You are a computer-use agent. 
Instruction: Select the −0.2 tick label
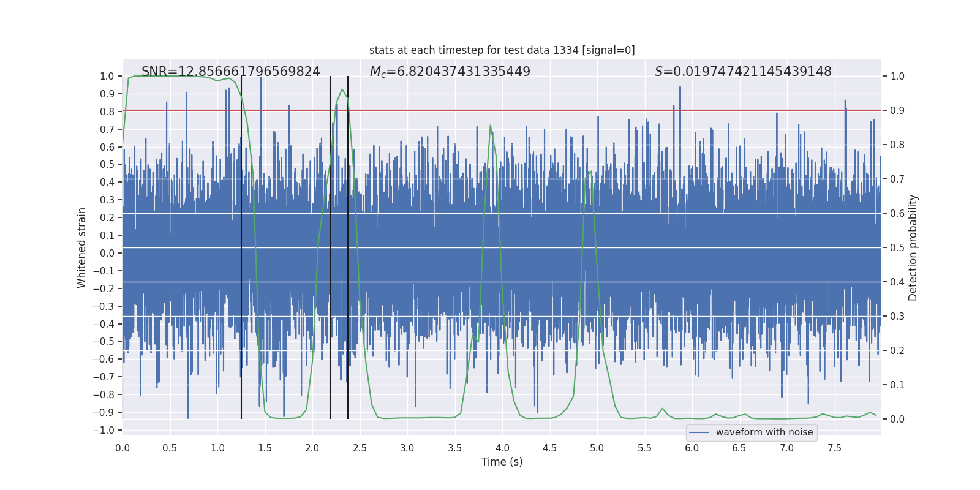tap(104, 288)
